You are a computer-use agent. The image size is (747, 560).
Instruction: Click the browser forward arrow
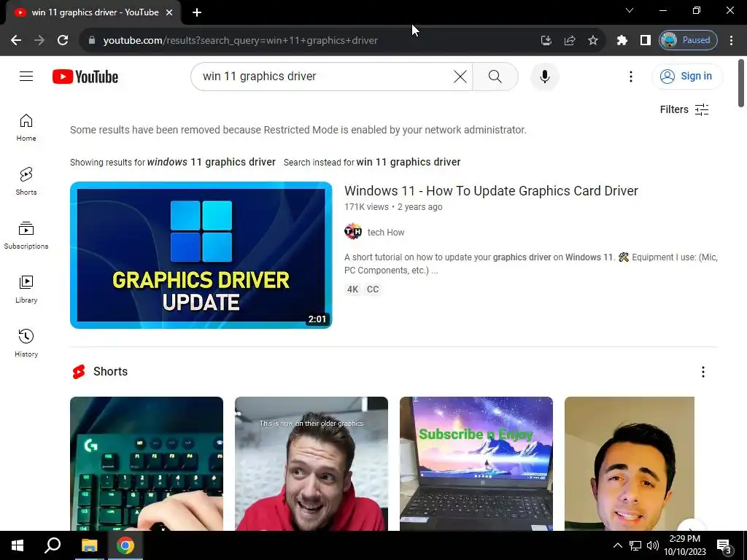point(39,40)
